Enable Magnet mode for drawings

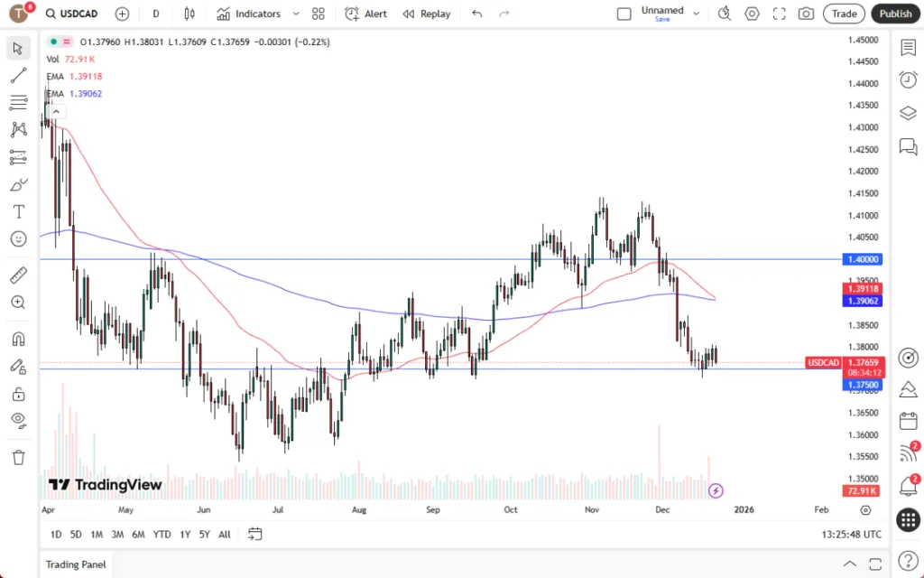pos(18,339)
